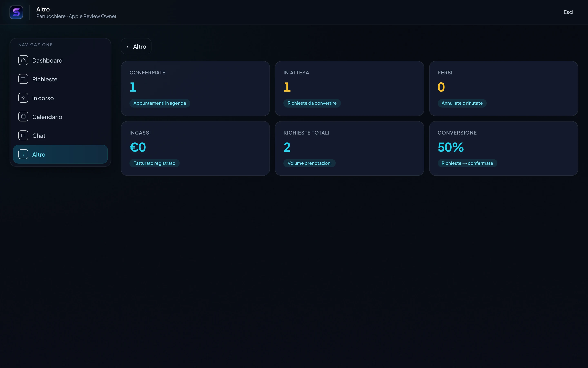The height and width of the screenshot is (368, 588).
Task: Click the Richieste da convertire pill
Action: coord(312,103)
